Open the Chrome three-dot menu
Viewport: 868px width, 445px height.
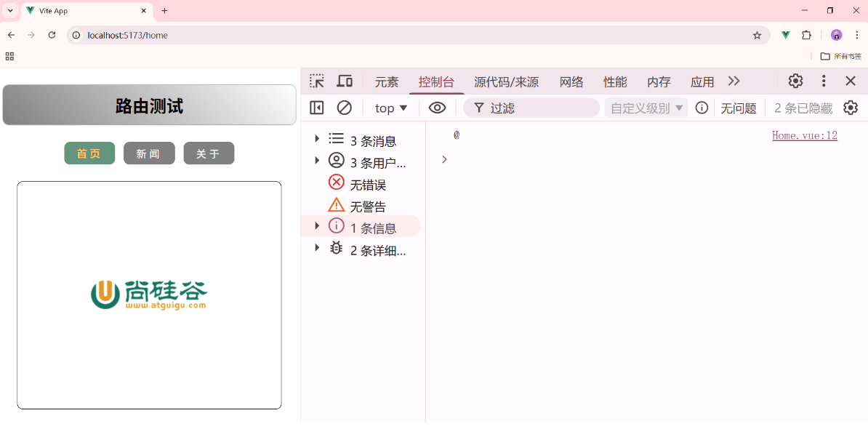(x=857, y=35)
